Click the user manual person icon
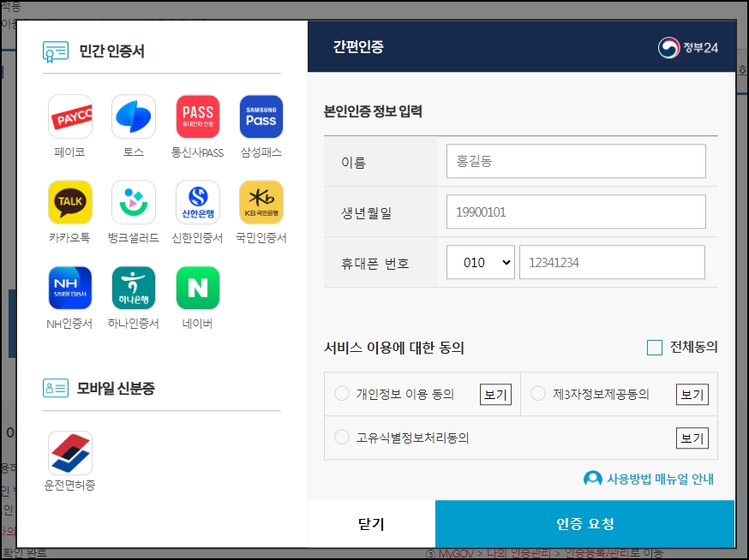This screenshot has width=749, height=560. click(x=593, y=479)
